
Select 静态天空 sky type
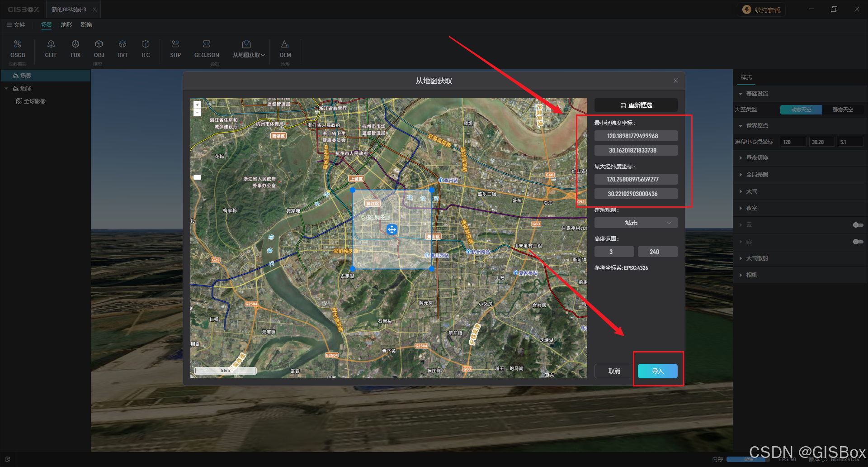tap(843, 110)
